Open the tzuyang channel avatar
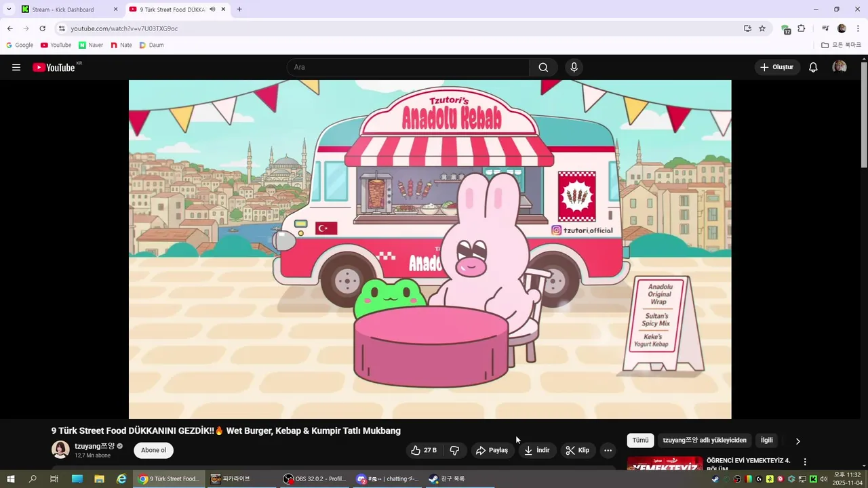 tap(60, 450)
